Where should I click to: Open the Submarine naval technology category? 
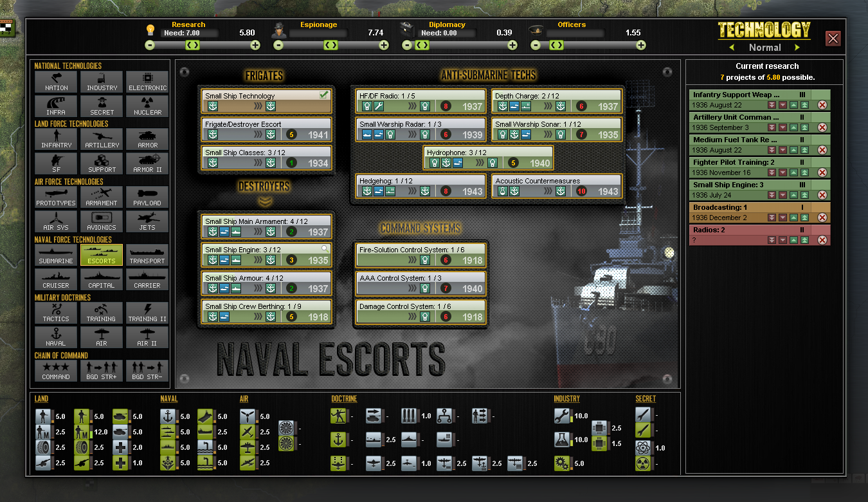(56, 256)
